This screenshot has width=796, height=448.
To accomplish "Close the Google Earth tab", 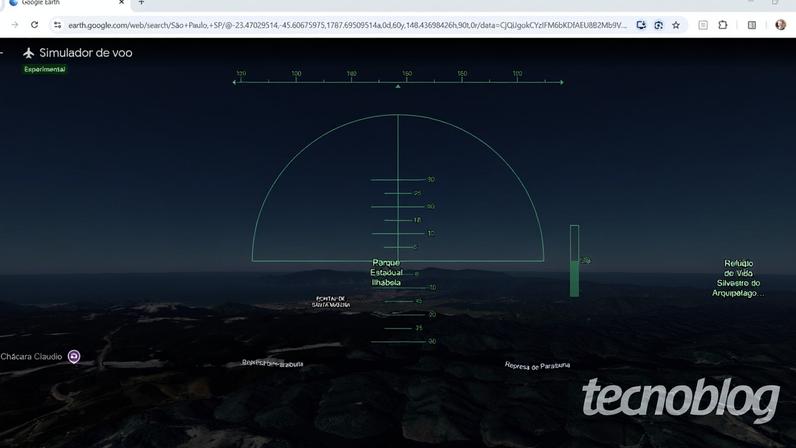I will coord(121,3).
